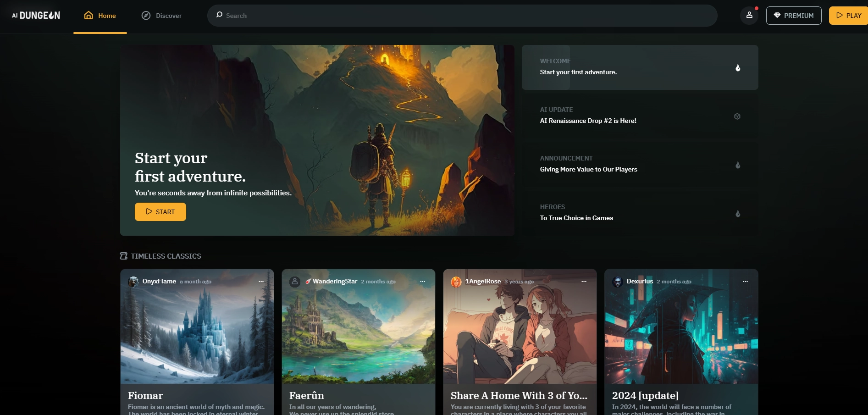Click Dexurius's avatar on 2024 card
The image size is (868, 415).
(618, 282)
